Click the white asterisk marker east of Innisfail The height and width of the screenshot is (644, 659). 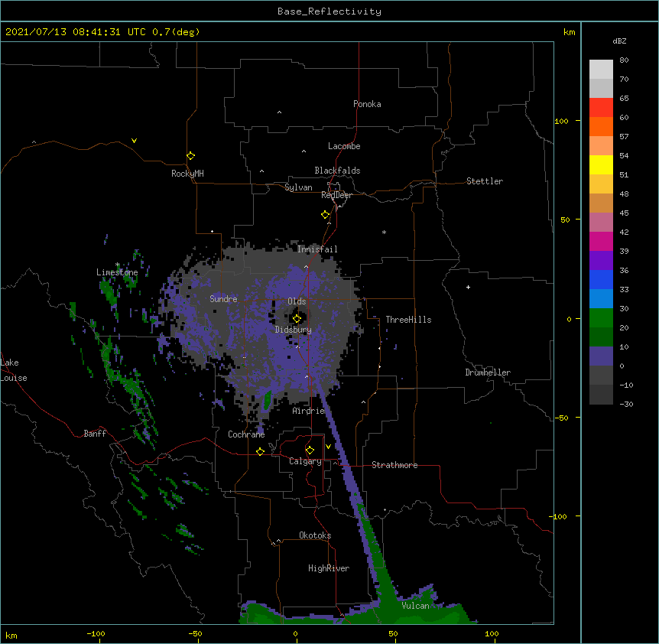[x=384, y=232]
